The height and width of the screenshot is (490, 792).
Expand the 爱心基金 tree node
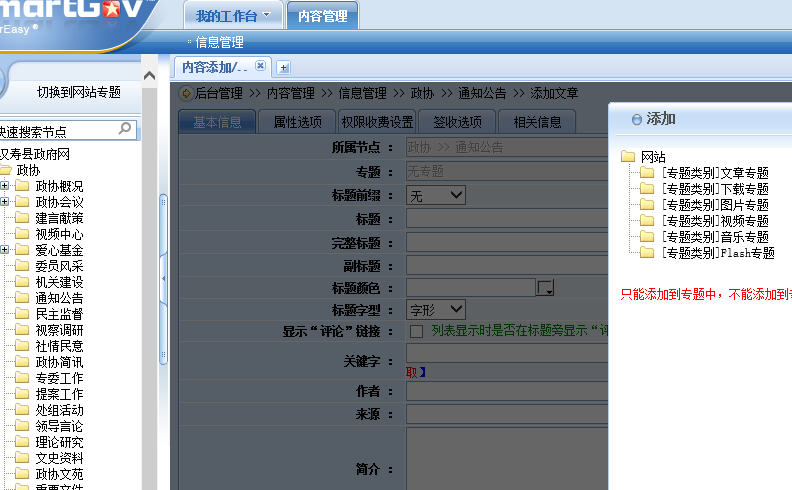point(5,250)
